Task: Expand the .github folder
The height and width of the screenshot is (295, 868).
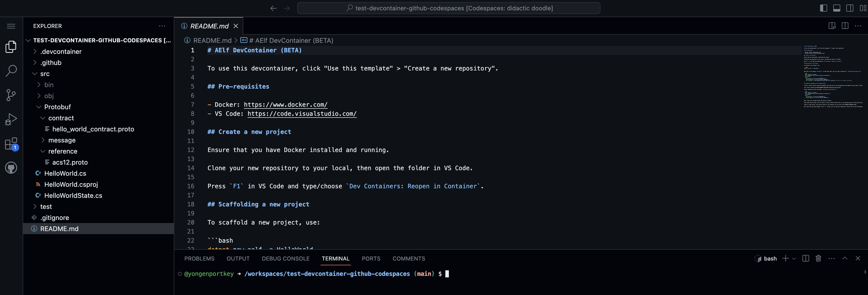Action: point(98,63)
